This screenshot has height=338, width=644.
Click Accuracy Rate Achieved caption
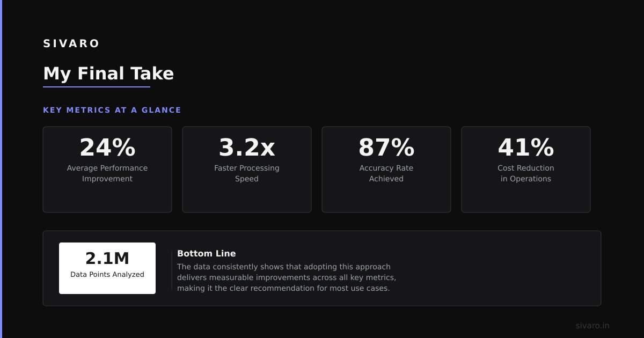(386, 173)
